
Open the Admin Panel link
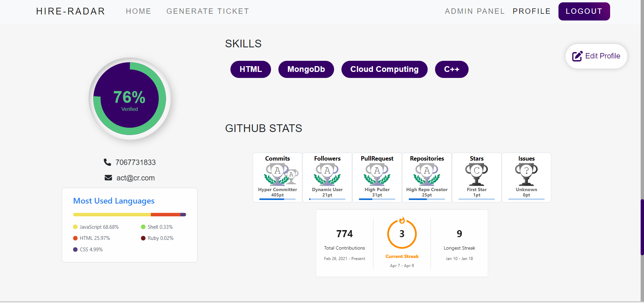point(475,11)
